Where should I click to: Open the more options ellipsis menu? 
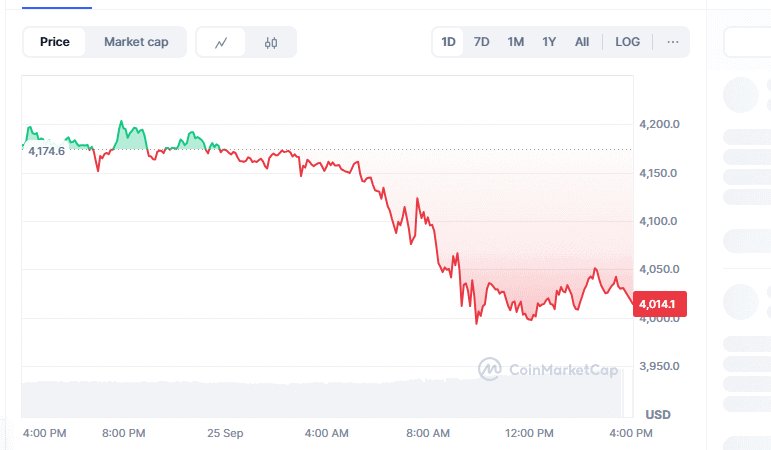coord(673,42)
